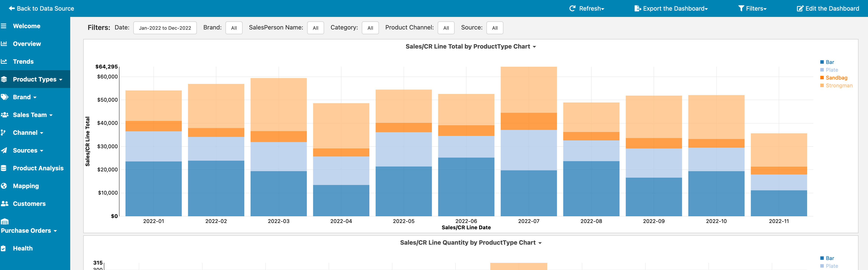Open the Export the Dashboard dropdown
The height and width of the screenshot is (270, 868).
click(671, 8)
